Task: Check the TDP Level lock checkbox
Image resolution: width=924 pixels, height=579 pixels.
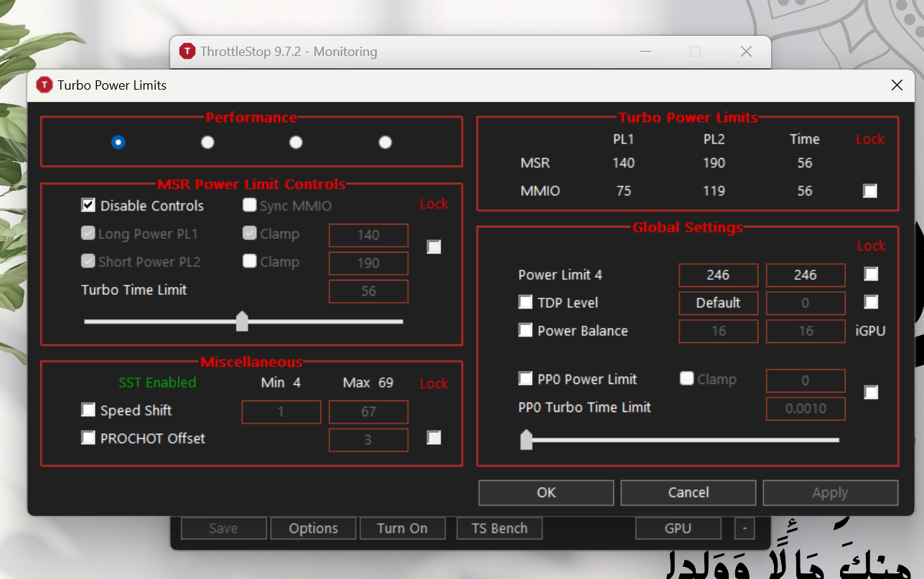Action: pyautogui.click(x=871, y=302)
